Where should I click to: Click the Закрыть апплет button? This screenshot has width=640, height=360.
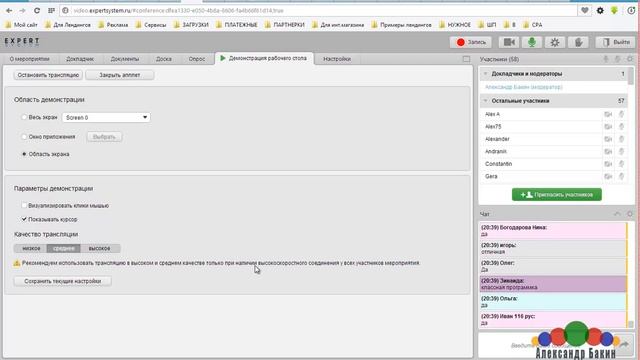(120, 75)
